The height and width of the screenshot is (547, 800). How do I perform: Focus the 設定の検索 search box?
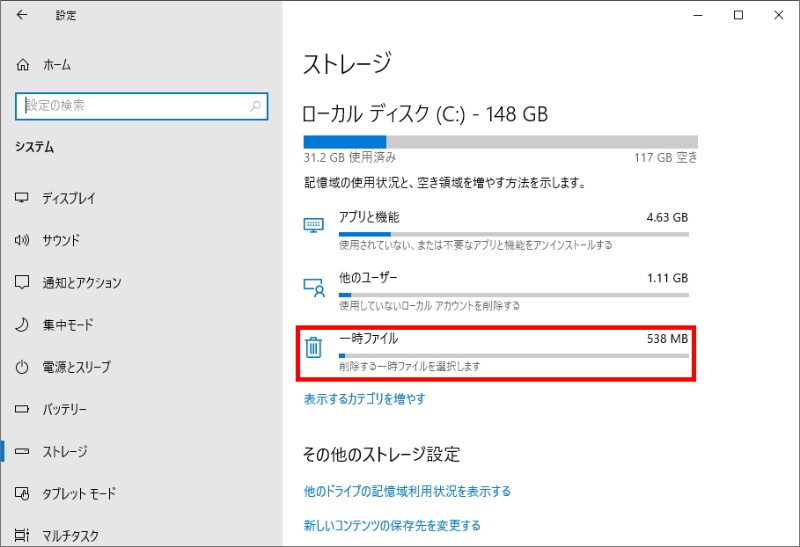pyautogui.click(x=141, y=106)
